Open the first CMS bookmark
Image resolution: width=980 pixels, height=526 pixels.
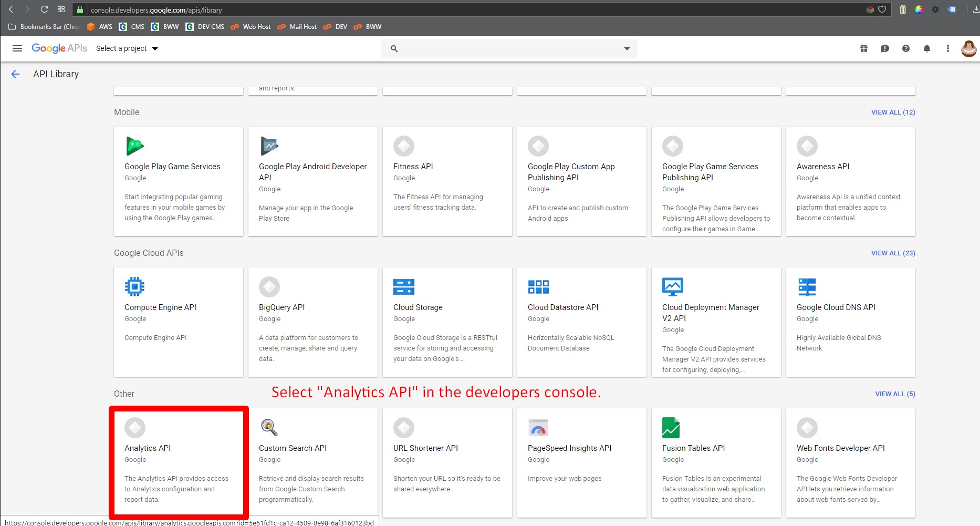pos(132,27)
